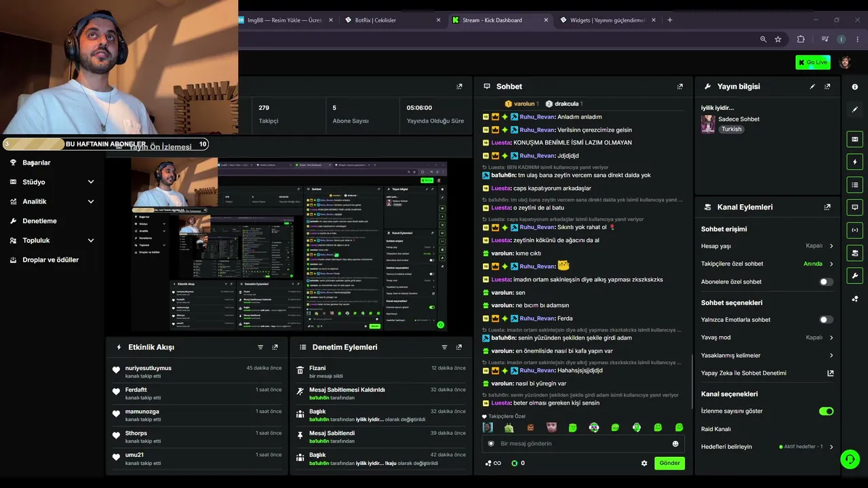
Task: Pop out the Etkinlik Akışı panel
Action: click(275, 347)
